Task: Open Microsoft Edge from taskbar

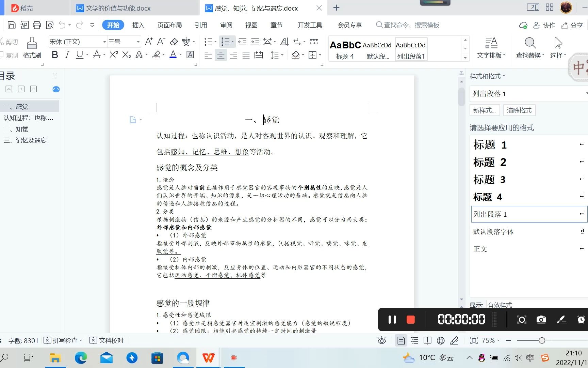Action: [81, 358]
